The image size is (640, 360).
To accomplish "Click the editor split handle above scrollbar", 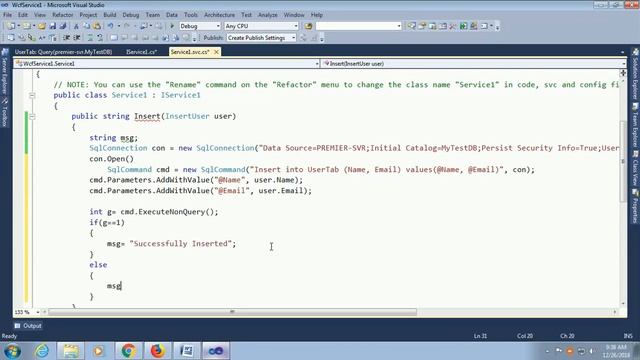I will [x=623, y=73].
